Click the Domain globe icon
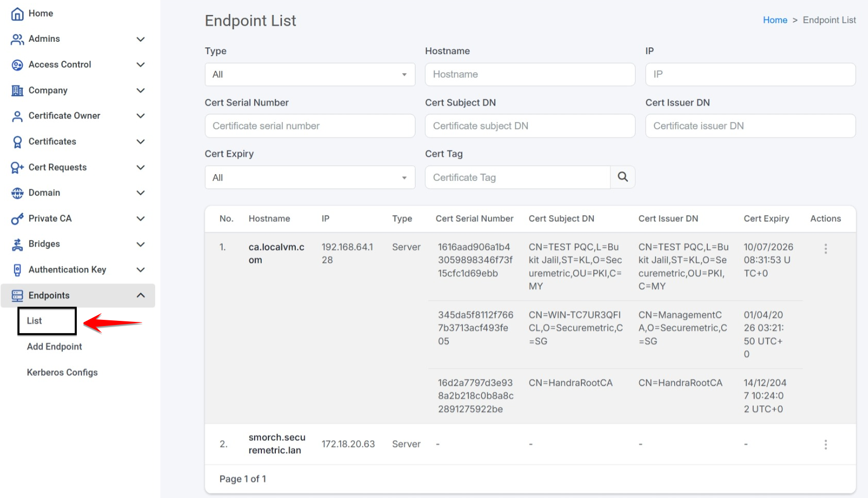The image size is (868, 498). tap(17, 193)
